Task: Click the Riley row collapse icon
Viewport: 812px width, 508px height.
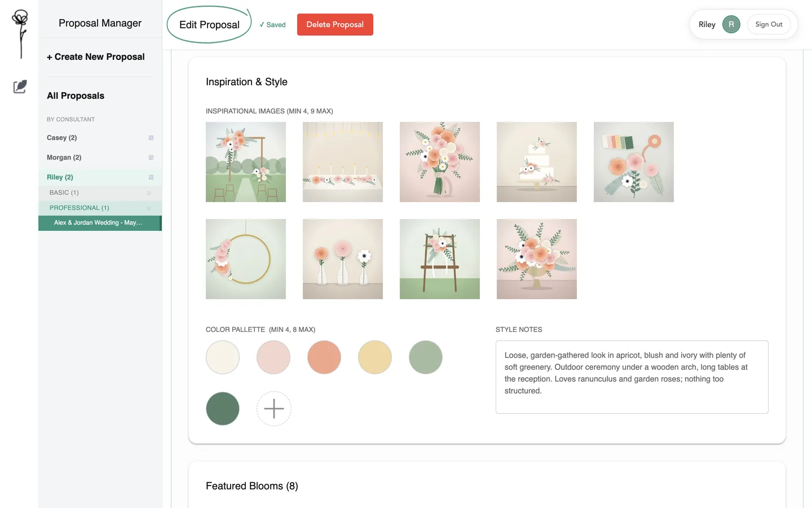Action: tap(151, 177)
